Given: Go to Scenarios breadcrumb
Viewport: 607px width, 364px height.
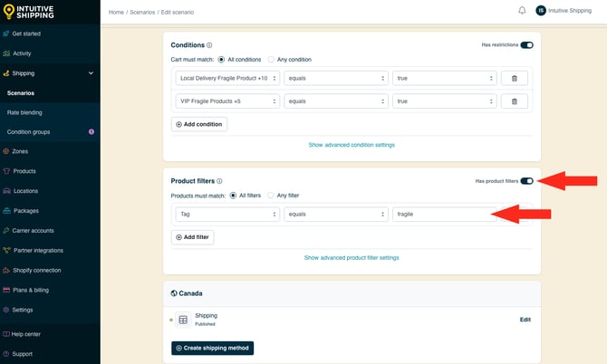Looking at the screenshot, I should [142, 13].
